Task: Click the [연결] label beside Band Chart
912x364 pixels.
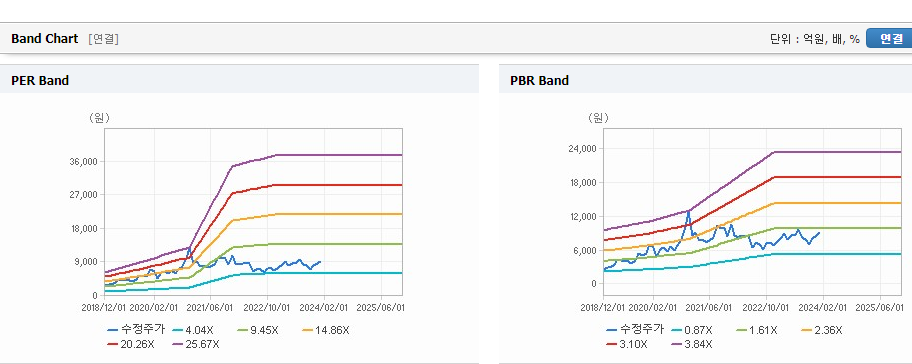Action: 104,39
